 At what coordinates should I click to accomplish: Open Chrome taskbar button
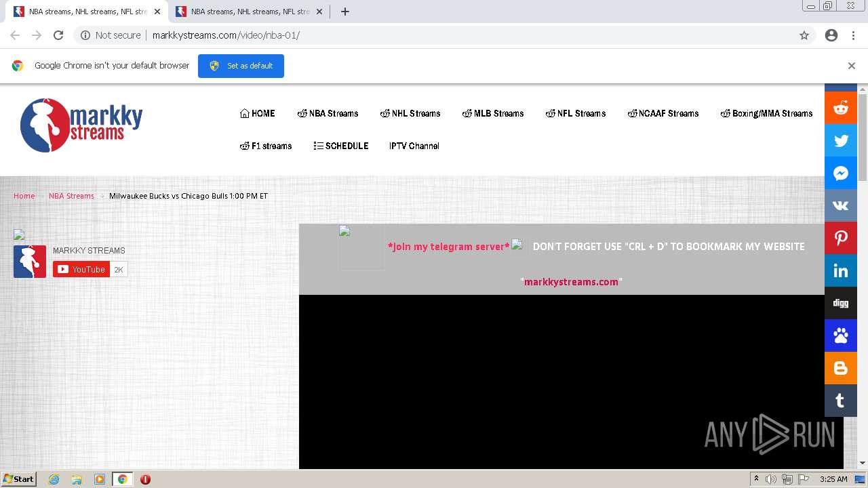coord(123,479)
